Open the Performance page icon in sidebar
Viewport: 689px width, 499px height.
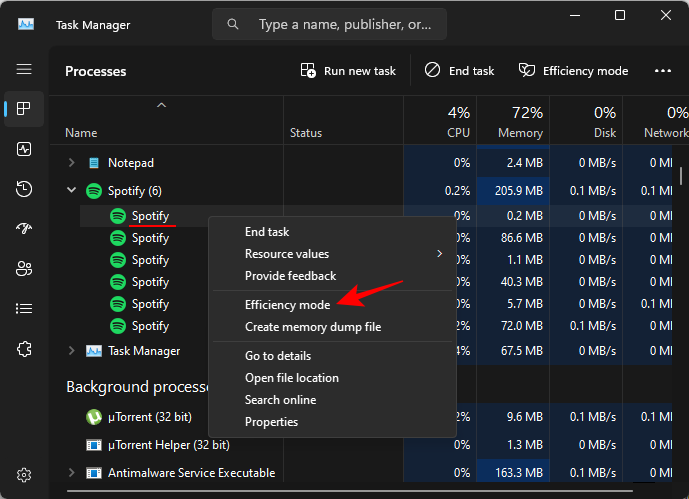click(24, 149)
